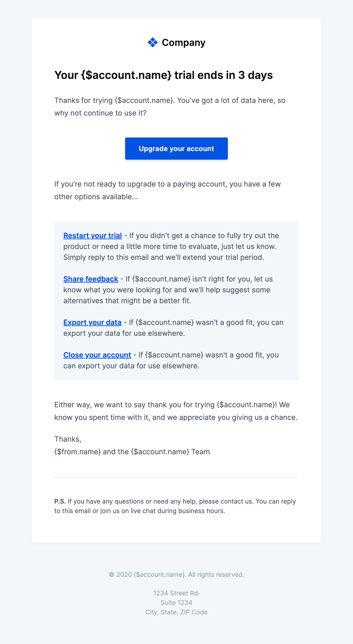Click the Company name text beside the logo
The width and height of the screenshot is (353, 644).
(x=183, y=43)
